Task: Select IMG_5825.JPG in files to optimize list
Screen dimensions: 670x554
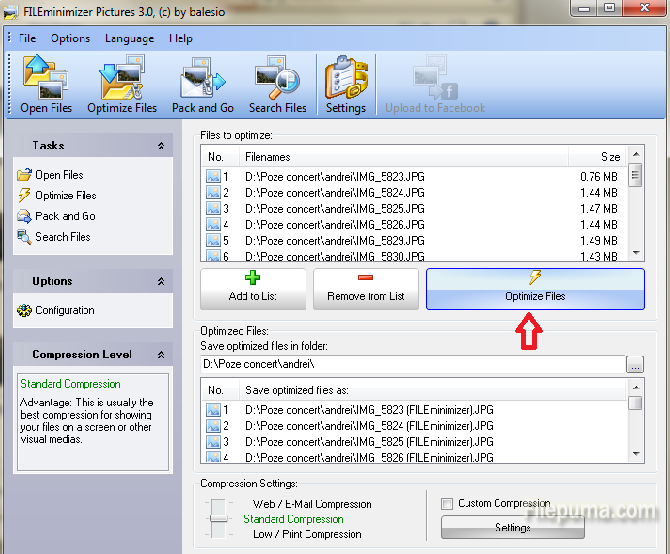Action: [x=335, y=208]
